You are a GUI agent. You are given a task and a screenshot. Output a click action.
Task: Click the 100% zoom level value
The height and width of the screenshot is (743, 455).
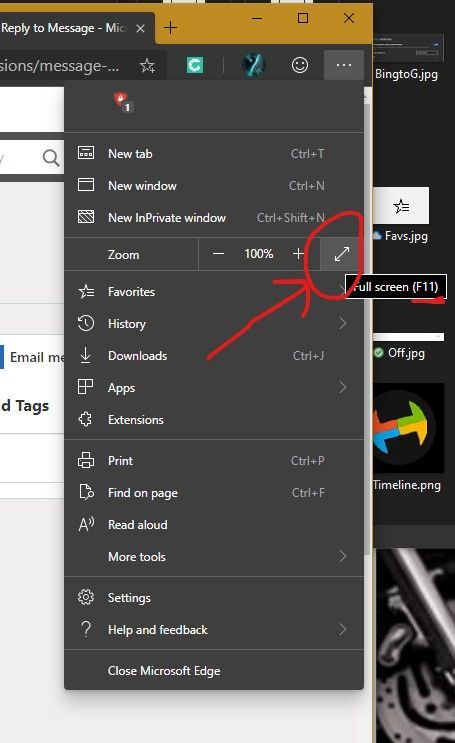pos(258,254)
